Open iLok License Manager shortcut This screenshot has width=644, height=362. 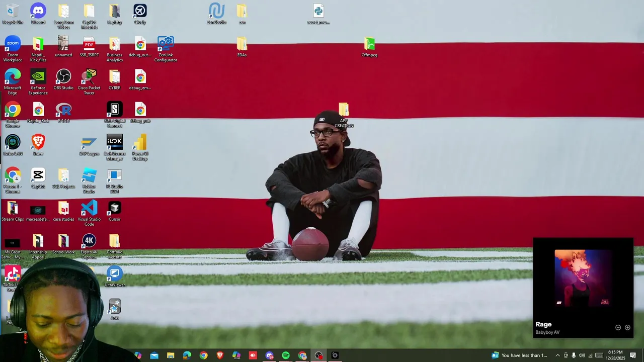[115, 148]
